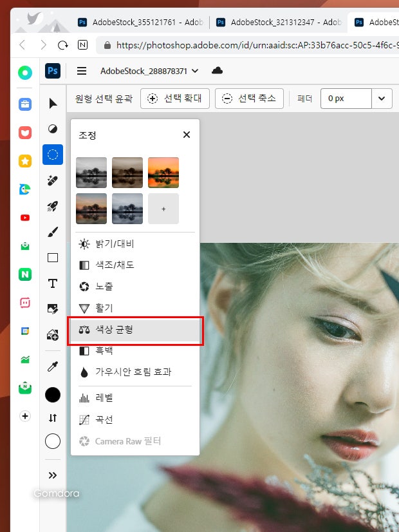Click the black foreground color swatch
Viewport: 399px width, 532px height.
tap(53, 395)
